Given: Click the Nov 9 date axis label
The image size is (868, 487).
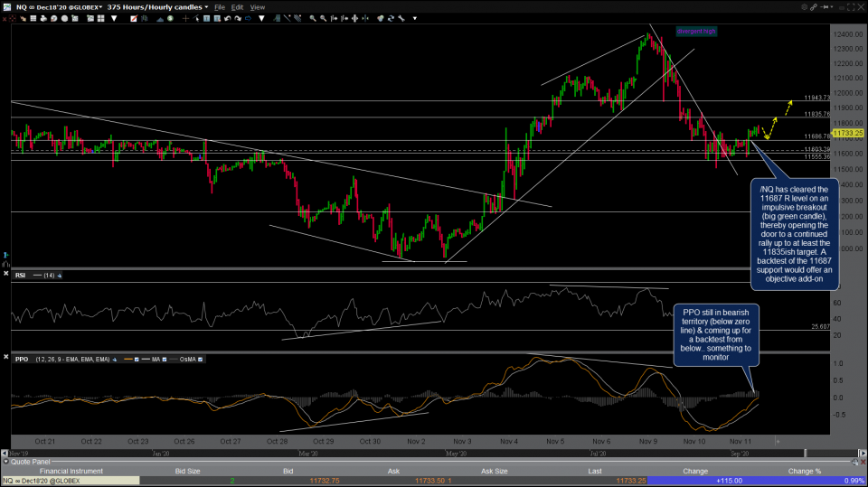Looking at the screenshot, I should click(x=647, y=441).
